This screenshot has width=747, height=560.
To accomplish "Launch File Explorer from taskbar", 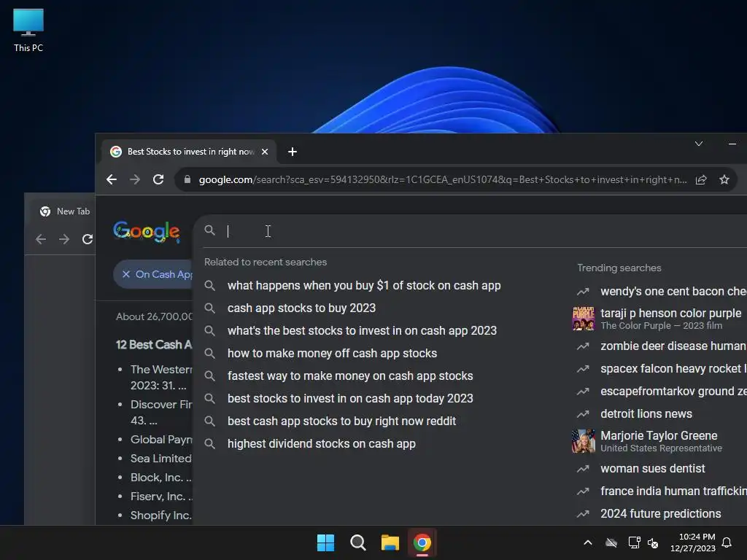I will pos(390,542).
